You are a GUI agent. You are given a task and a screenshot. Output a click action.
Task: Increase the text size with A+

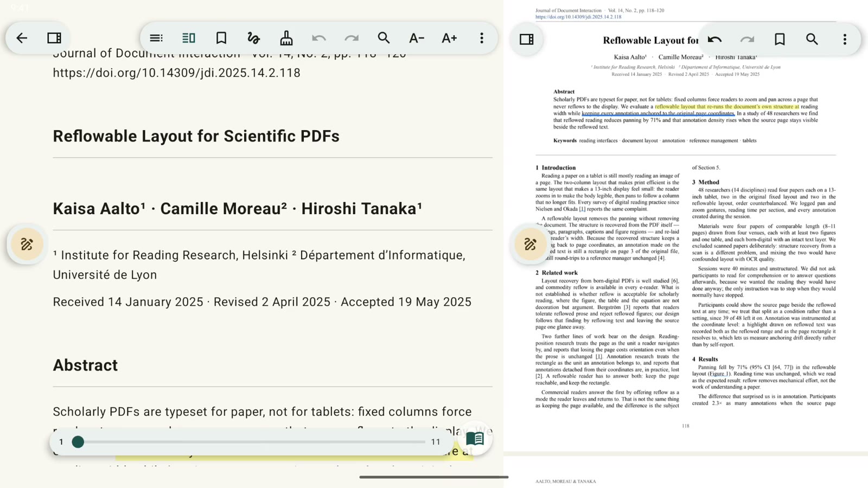[x=449, y=38]
